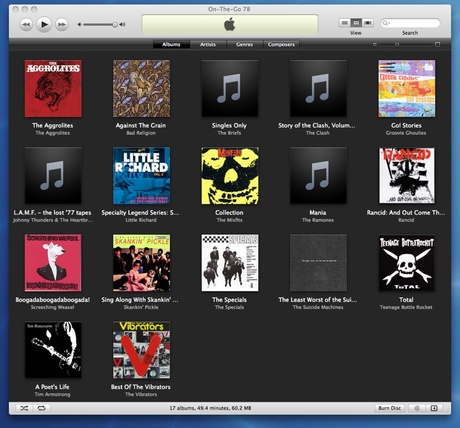This screenshot has height=428, width=460.
Task: Open The Aggrolites album cover
Action: pos(53,89)
